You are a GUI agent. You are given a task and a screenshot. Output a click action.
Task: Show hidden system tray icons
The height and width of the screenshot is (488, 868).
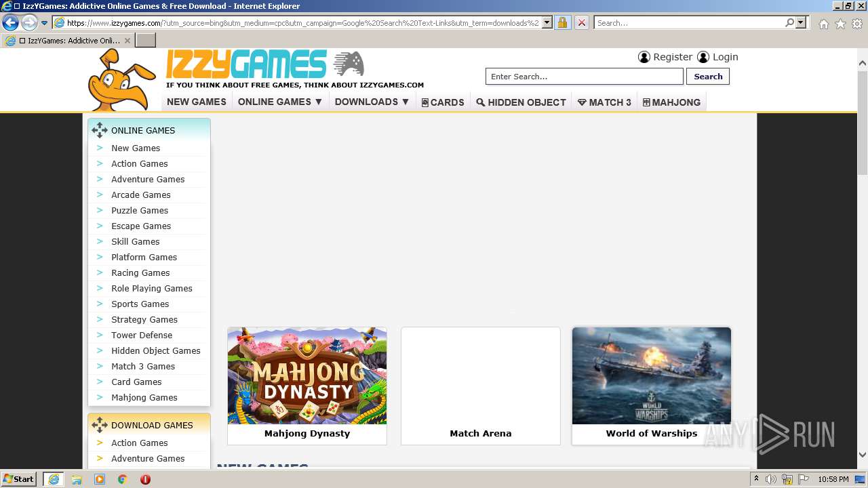[x=756, y=479]
